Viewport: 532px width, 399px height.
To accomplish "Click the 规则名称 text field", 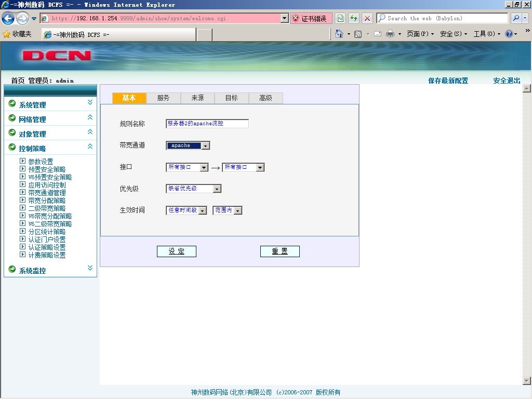I will (207, 124).
